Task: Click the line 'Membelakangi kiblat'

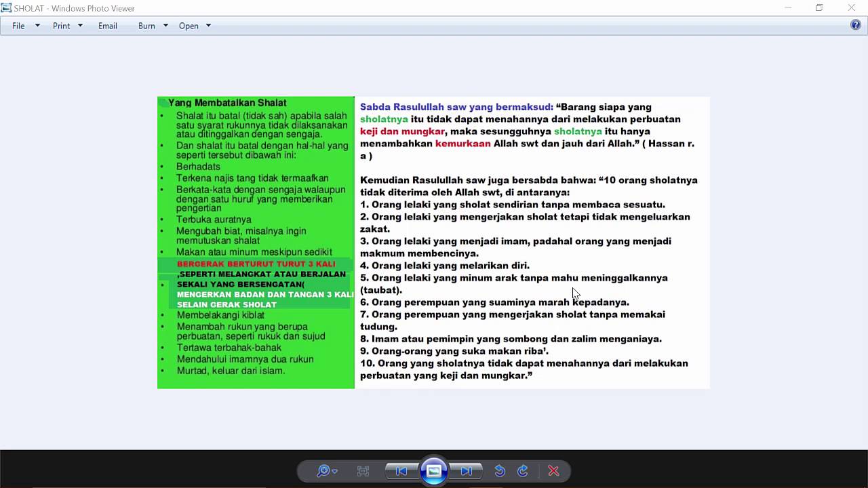Action: tap(220, 315)
